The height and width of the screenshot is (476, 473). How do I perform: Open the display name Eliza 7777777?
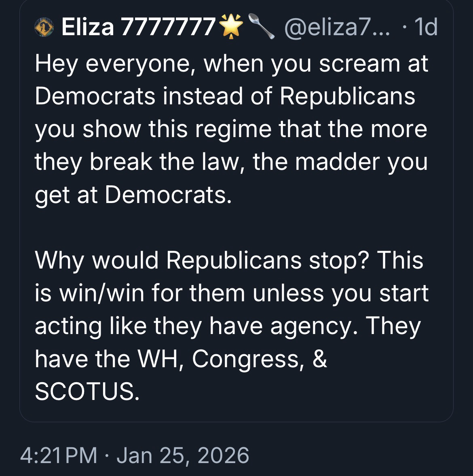pos(137,28)
